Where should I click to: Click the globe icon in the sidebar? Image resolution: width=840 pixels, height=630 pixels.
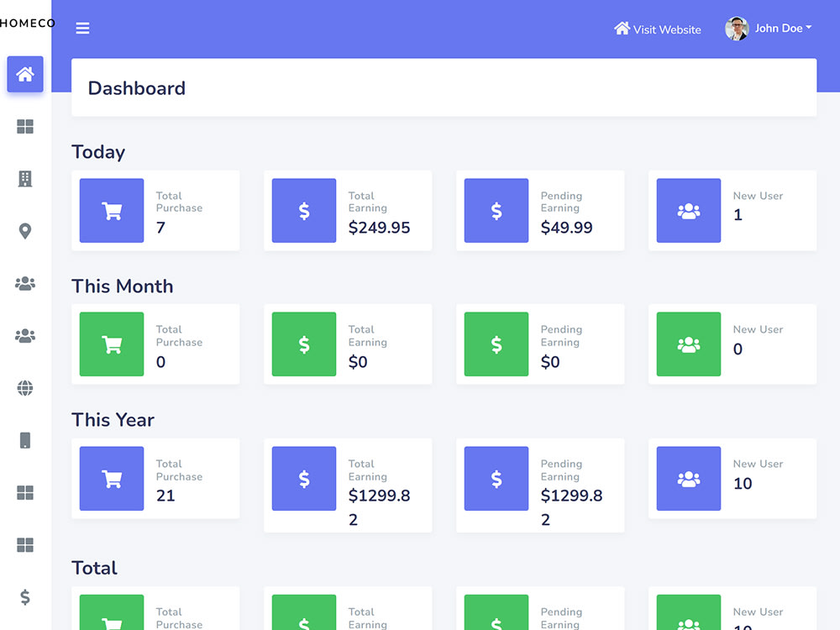(x=25, y=388)
